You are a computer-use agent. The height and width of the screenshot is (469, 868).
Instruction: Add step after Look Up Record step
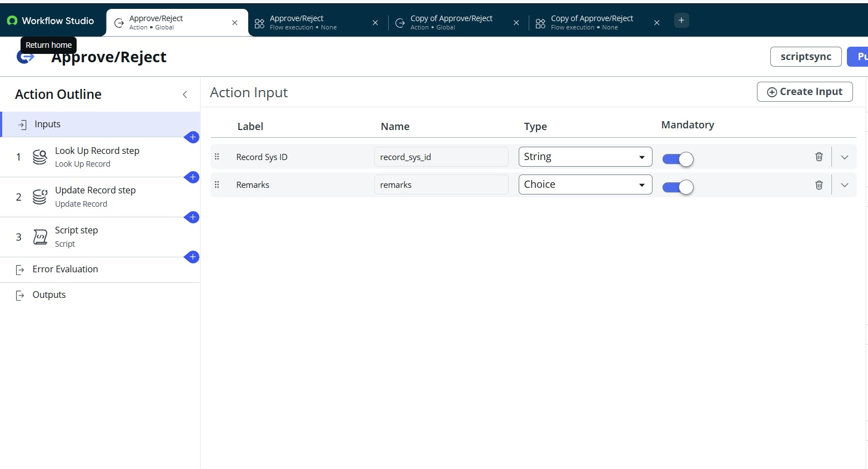(192, 177)
